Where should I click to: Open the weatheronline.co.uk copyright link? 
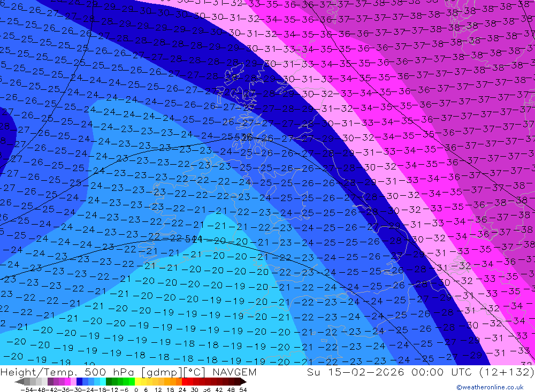pyautogui.click(x=490, y=387)
